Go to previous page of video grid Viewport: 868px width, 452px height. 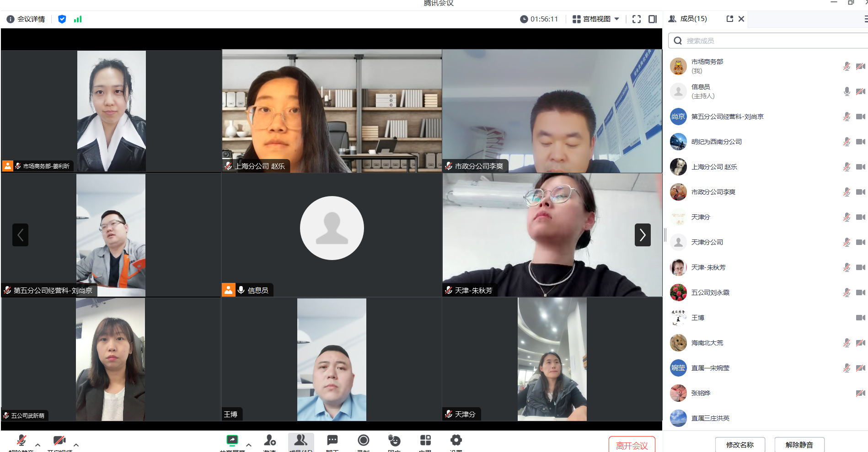(x=20, y=235)
